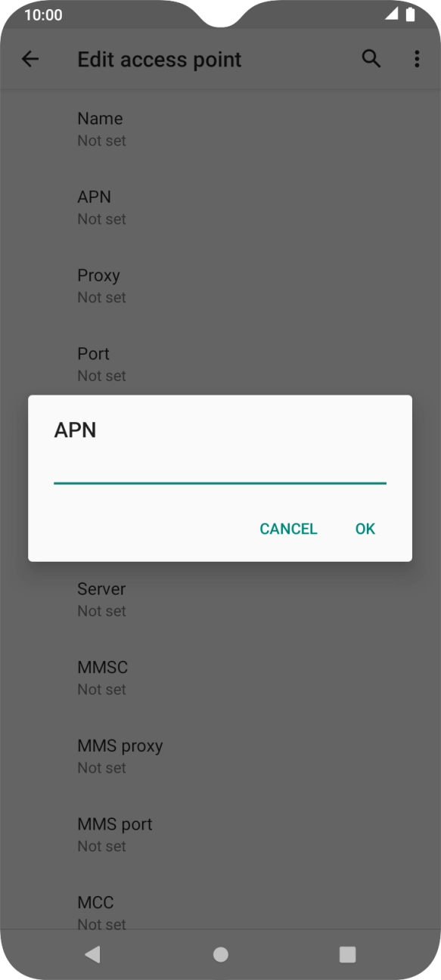Focus the APN text input field
This screenshot has width=441, height=980.
coord(220,470)
